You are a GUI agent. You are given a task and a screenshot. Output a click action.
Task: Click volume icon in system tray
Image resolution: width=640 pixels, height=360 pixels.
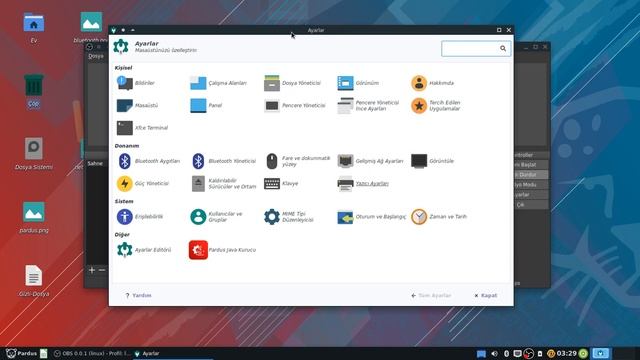click(x=494, y=353)
